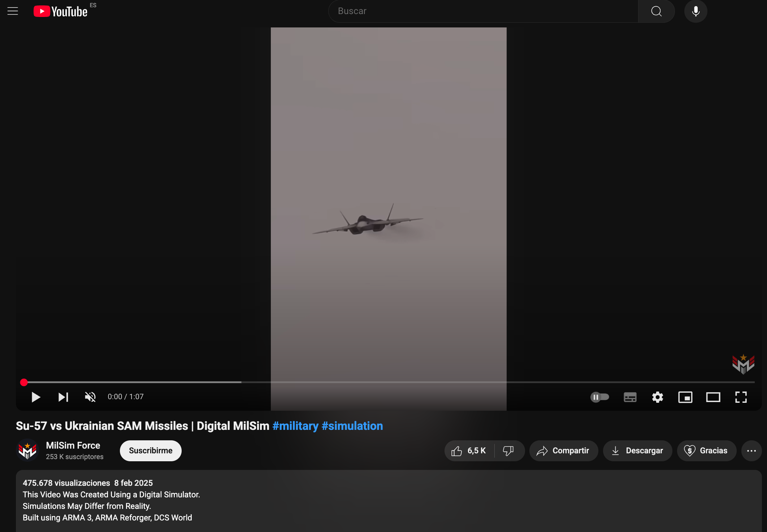767x532 pixels.
Task: Click '253 K suscriptores' text
Action: 75,457
